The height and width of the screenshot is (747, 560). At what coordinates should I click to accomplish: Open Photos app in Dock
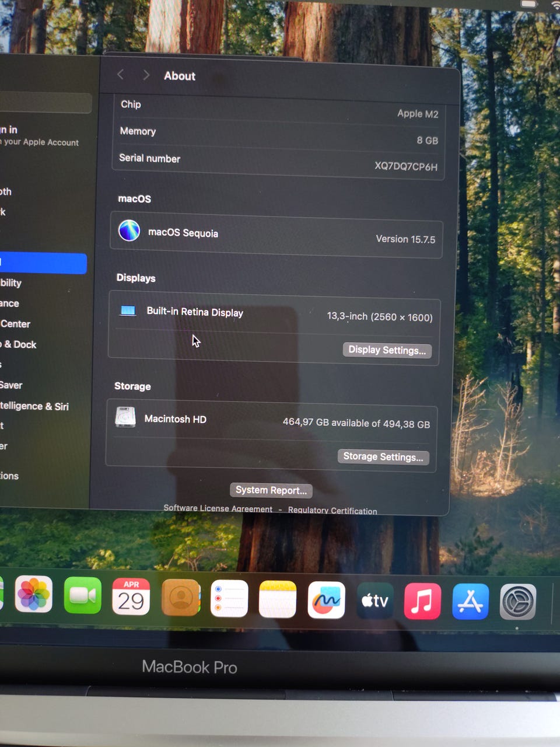(34, 594)
